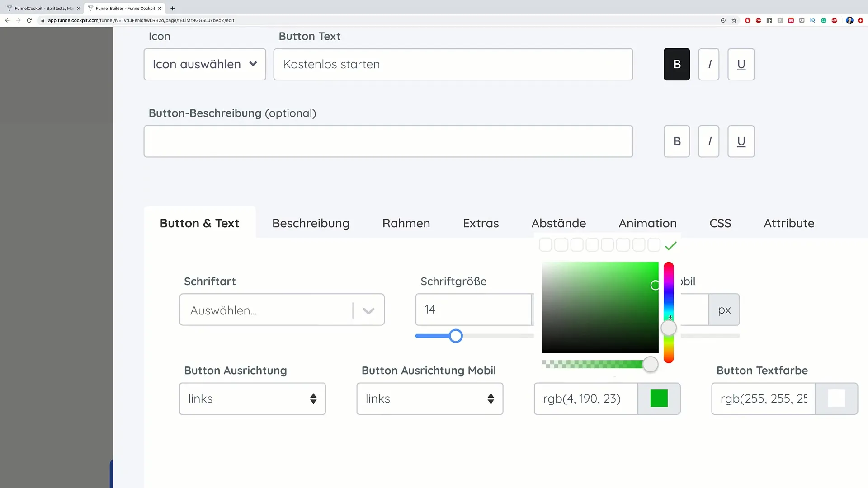This screenshot has width=868, height=488.
Task: Click the gradient opacity slider handle
Action: (x=651, y=364)
